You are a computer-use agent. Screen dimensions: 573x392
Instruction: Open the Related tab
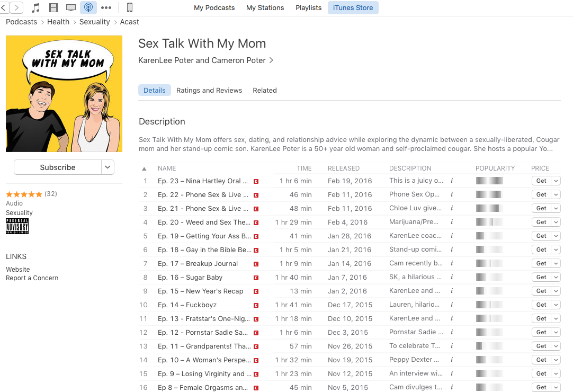click(265, 91)
